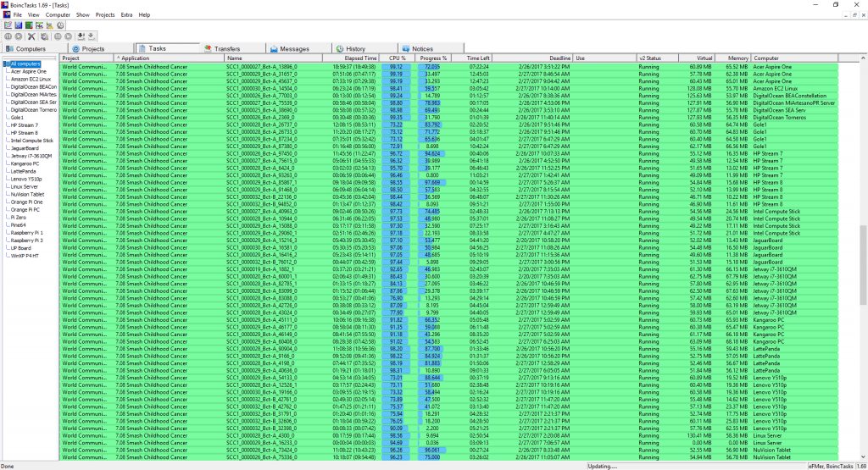Click the plain download arrow toolbar icon

(x=92, y=36)
